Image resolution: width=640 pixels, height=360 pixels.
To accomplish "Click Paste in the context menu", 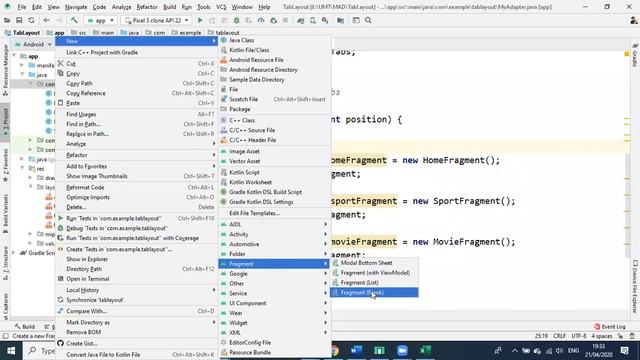I will pos(137,103).
